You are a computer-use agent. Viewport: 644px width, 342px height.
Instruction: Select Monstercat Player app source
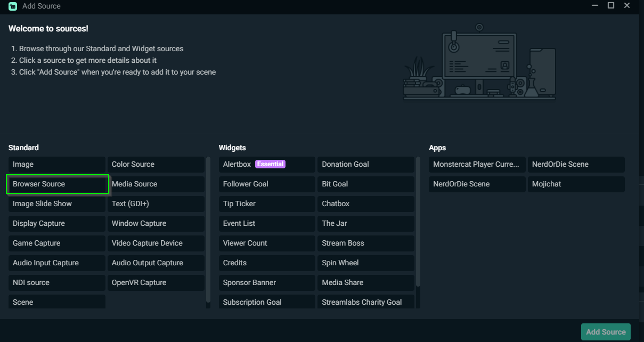click(477, 164)
